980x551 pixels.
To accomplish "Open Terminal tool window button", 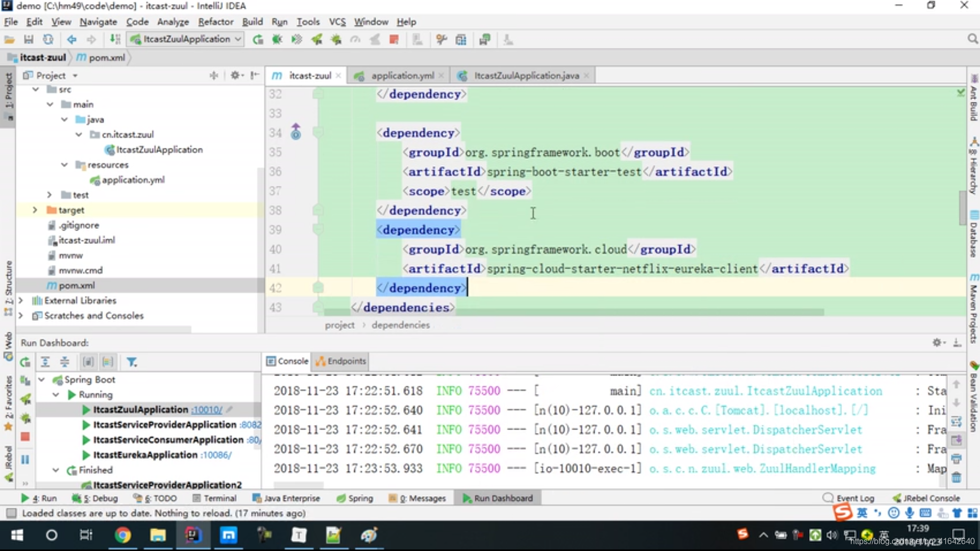I will (214, 498).
